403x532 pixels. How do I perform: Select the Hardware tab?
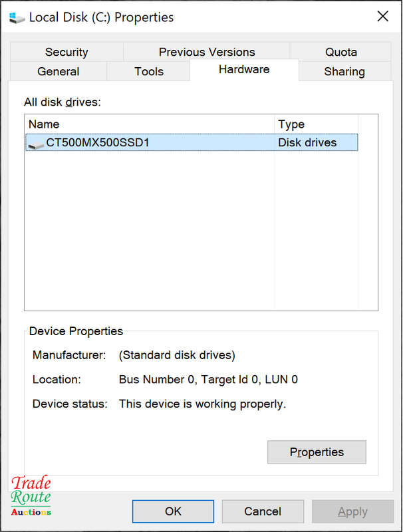(x=244, y=70)
